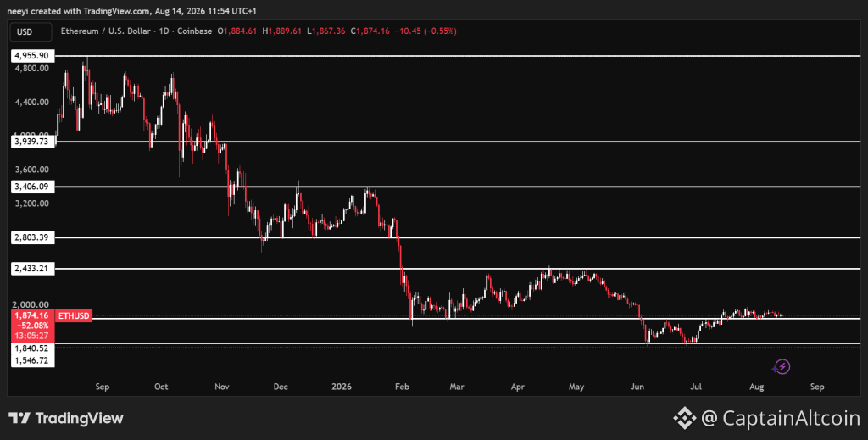Click the 2026 time axis label
Image resolution: width=868 pixels, height=440 pixels.
point(342,387)
